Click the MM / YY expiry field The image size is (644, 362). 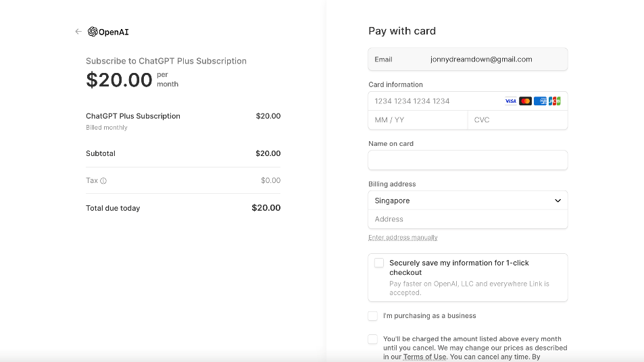point(418,120)
